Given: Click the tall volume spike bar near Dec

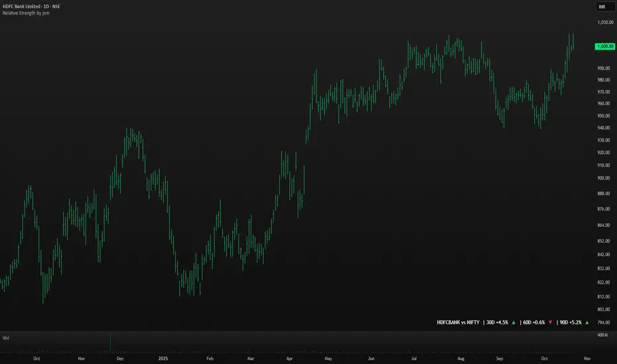Looking at the screenshot, I should coord(110,342).
